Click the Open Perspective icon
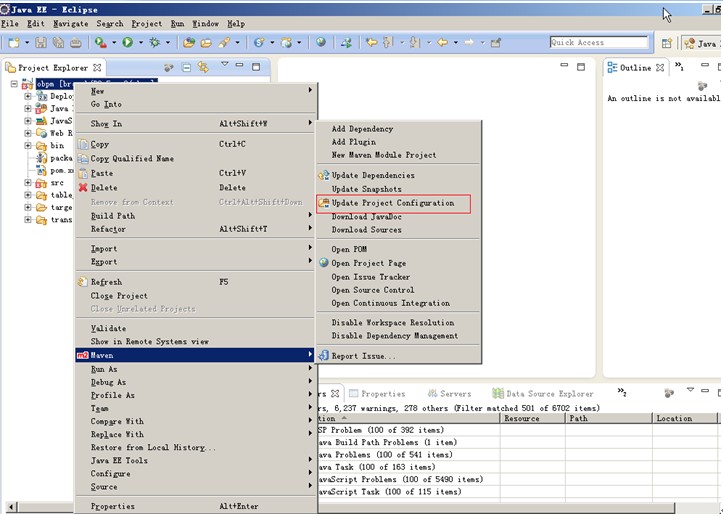Screen dimensions: 723x516 pyautogui.click(x=667, y=43)
